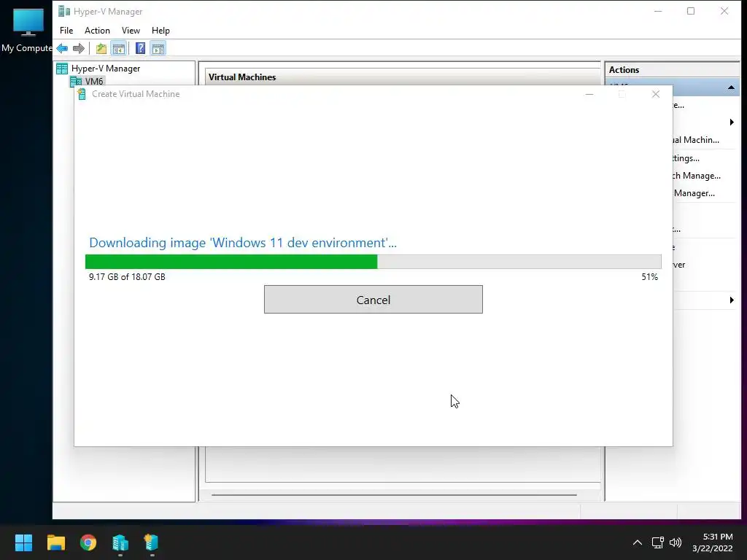
Task: Click the network status tray icon
Action: click(x=658, y=542)
